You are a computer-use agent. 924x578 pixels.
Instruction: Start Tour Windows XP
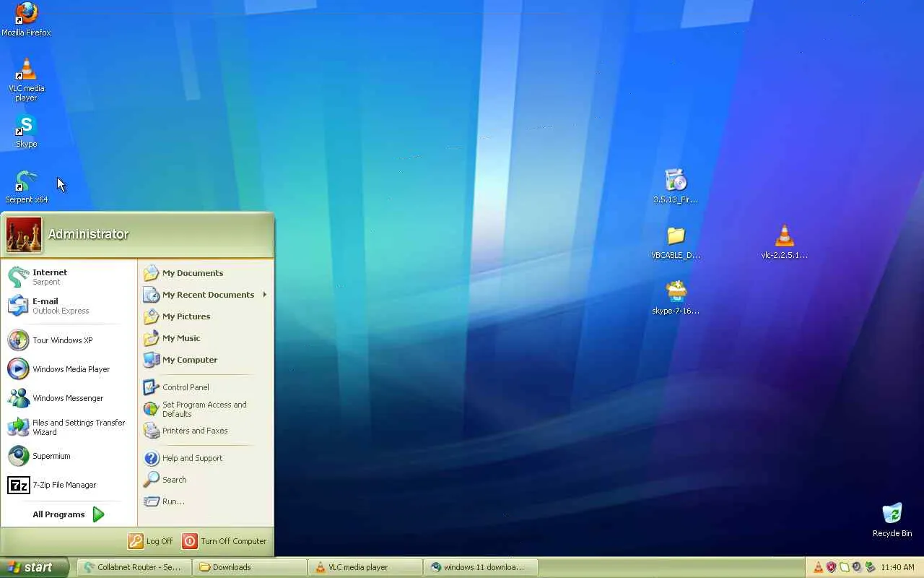[69, 340]
